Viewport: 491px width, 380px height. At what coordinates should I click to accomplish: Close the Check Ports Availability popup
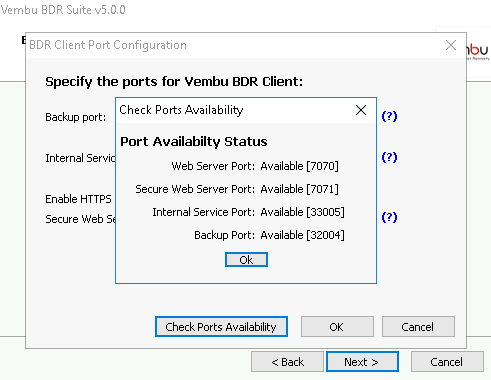coord(361,110)
